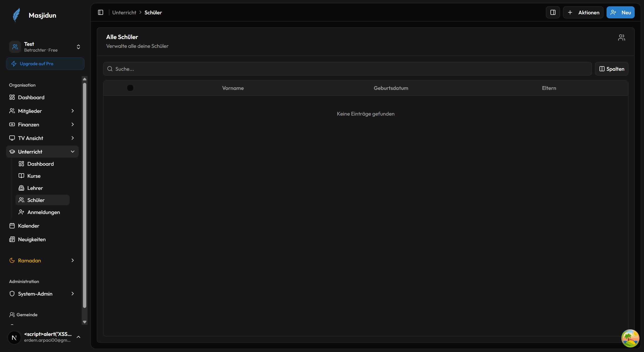Click the people icon on the Alle Schüler card
This screenshot has height=352, width=644.
coord(621,37)
